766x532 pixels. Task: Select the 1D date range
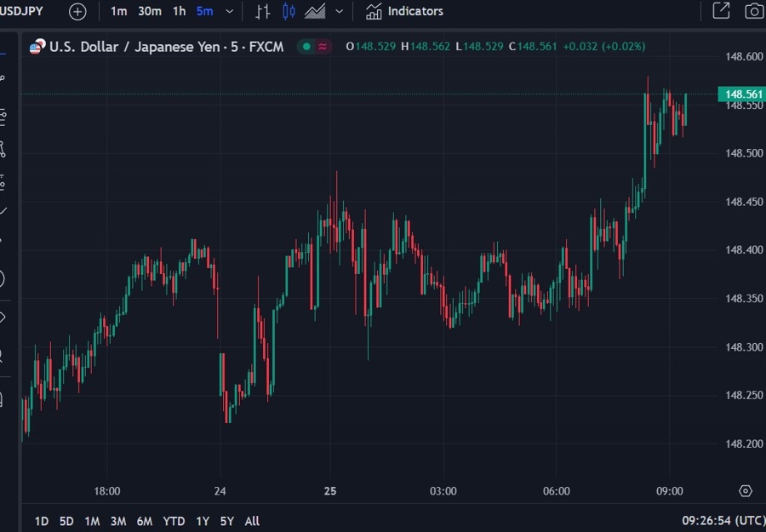42,521
